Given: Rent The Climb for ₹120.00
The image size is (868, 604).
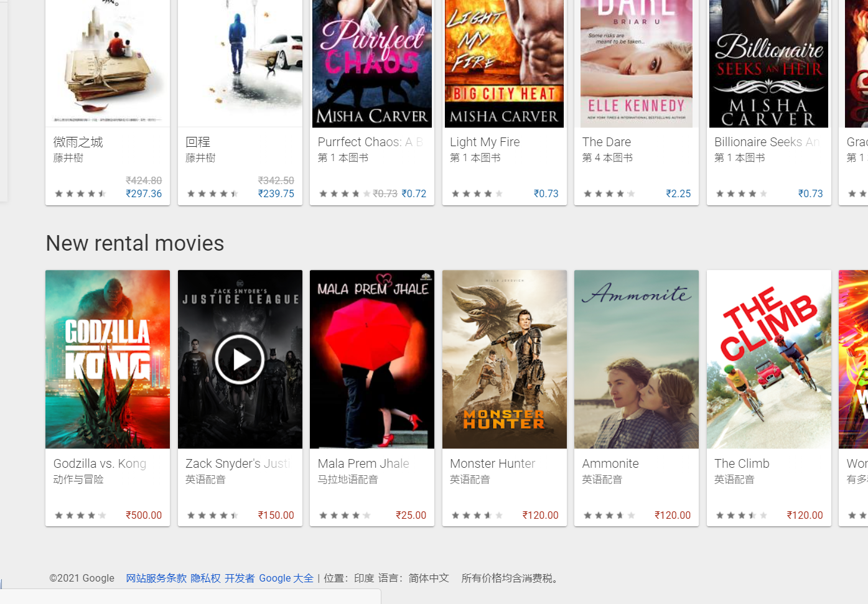Looking at the screenshot, I should tap(805, 515).
